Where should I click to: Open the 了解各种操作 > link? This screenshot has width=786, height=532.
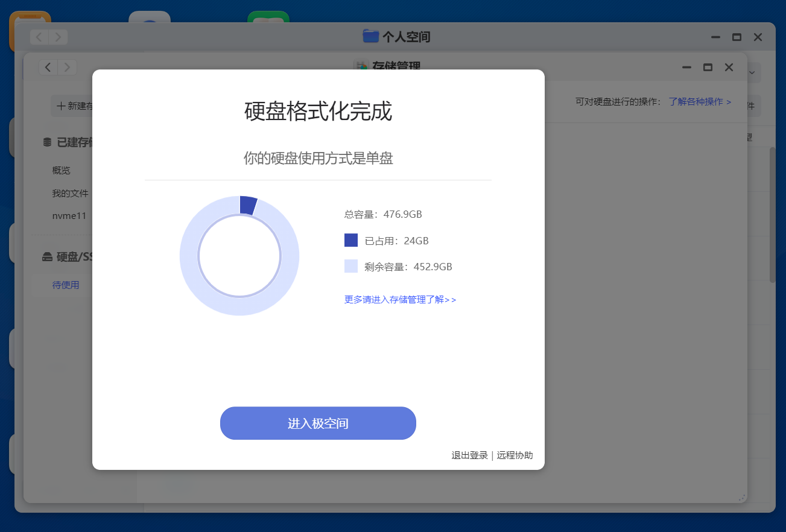(700, 102)
